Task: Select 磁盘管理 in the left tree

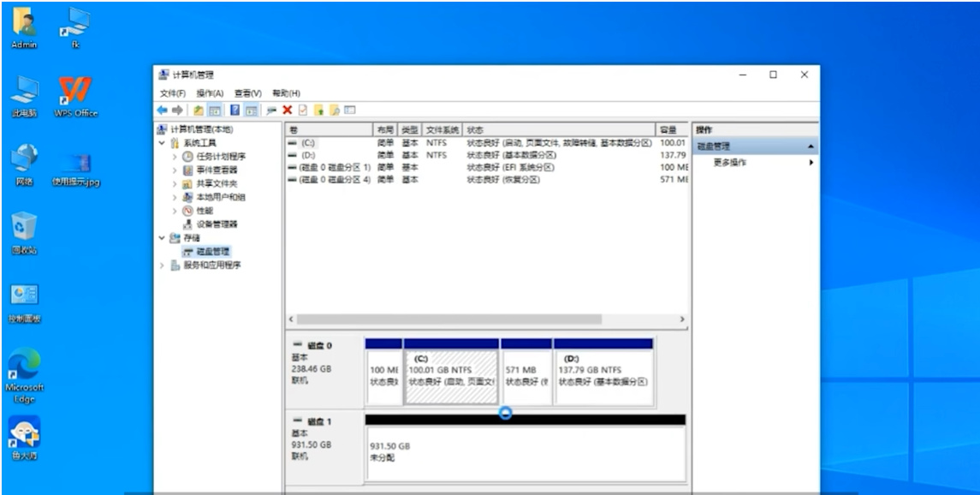Action: [x=212, y=251]
